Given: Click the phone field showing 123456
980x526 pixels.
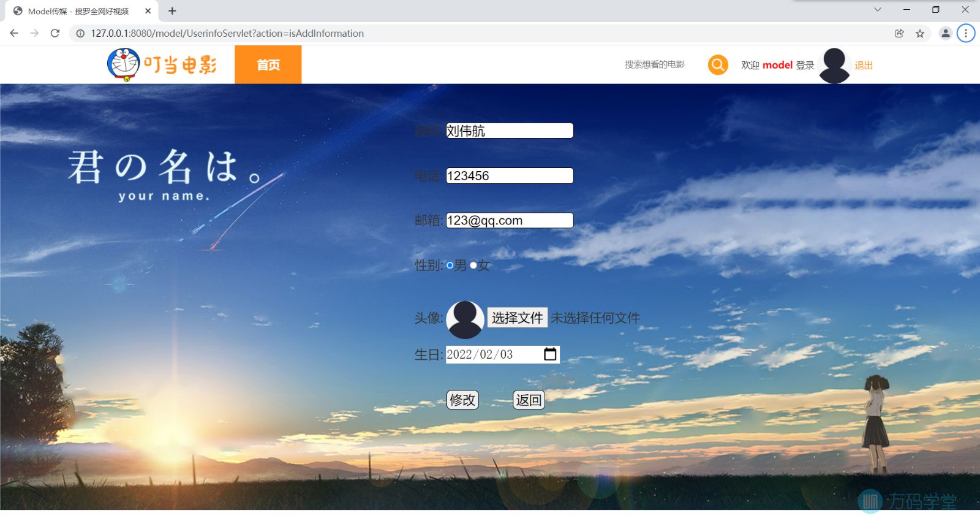Looking at the screenshot, I should (x=510, y=176).
